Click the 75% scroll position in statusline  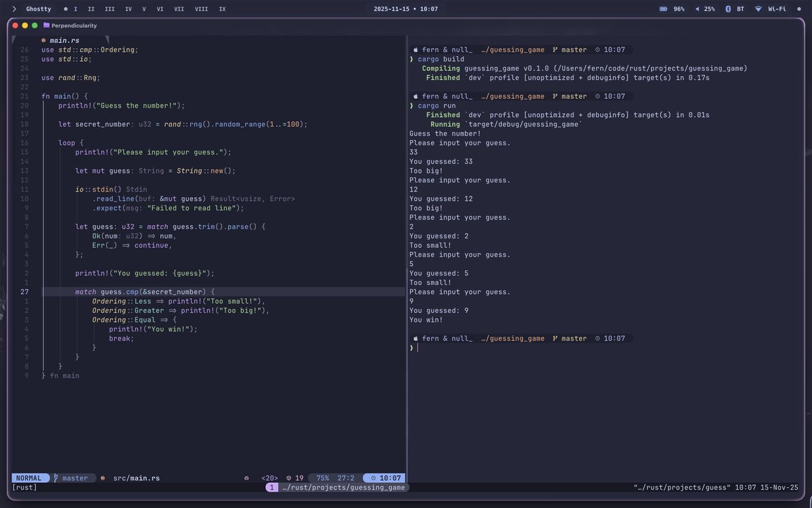click(323, 478)
